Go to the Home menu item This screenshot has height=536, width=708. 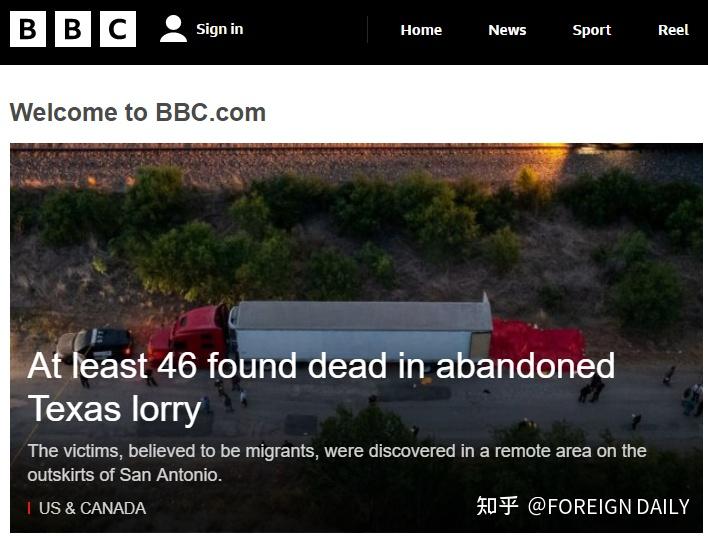tap(421, 30)
